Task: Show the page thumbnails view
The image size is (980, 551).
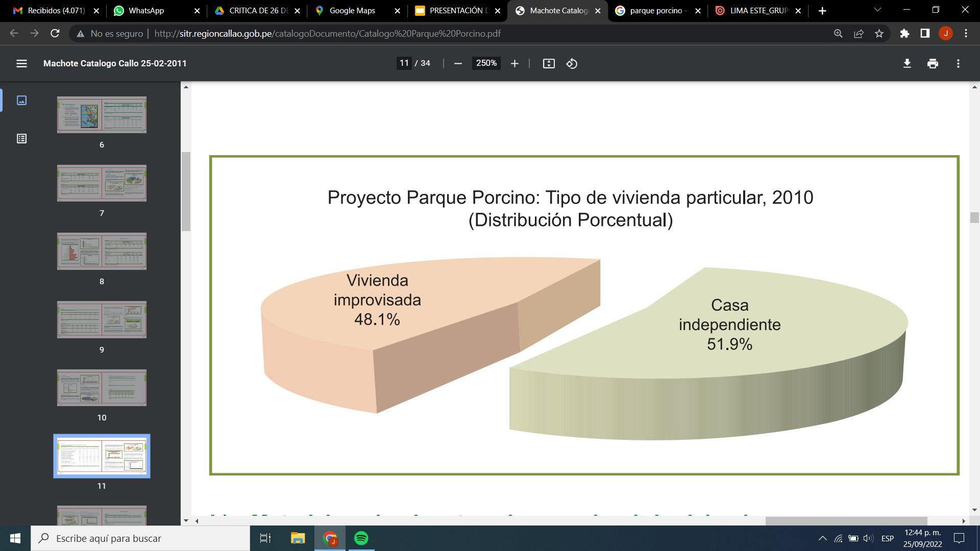Action: [x=21, y=100]
